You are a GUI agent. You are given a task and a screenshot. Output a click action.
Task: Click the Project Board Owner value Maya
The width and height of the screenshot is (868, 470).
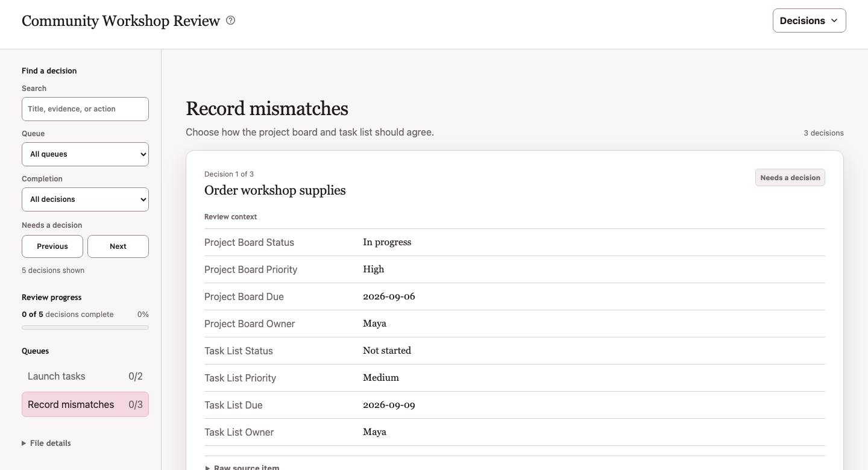tap(374, 324)
